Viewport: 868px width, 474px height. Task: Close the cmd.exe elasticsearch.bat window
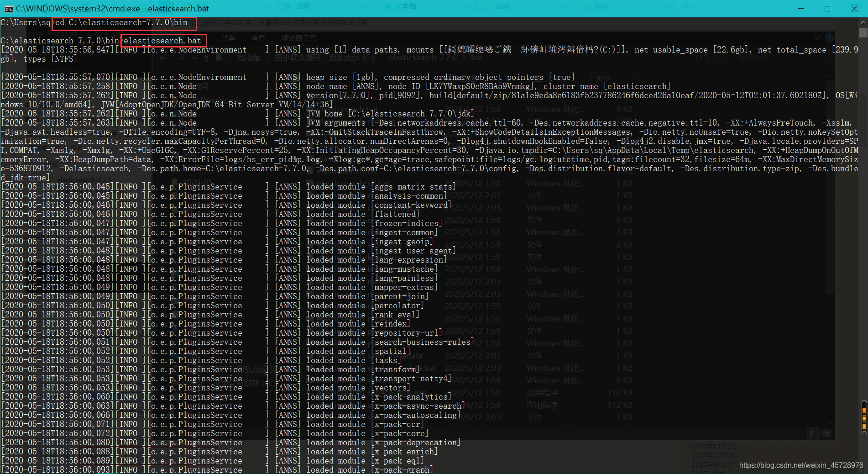pos(854,9)
